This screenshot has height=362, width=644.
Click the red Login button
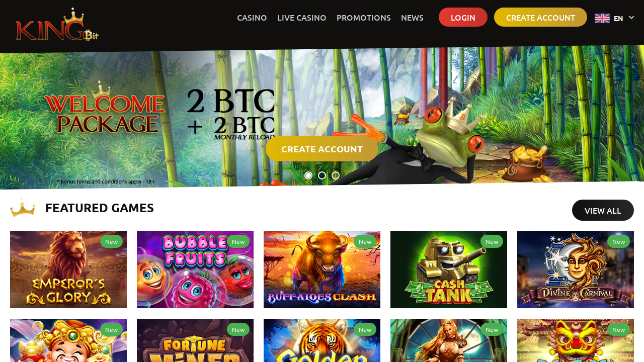pos(463,17)
